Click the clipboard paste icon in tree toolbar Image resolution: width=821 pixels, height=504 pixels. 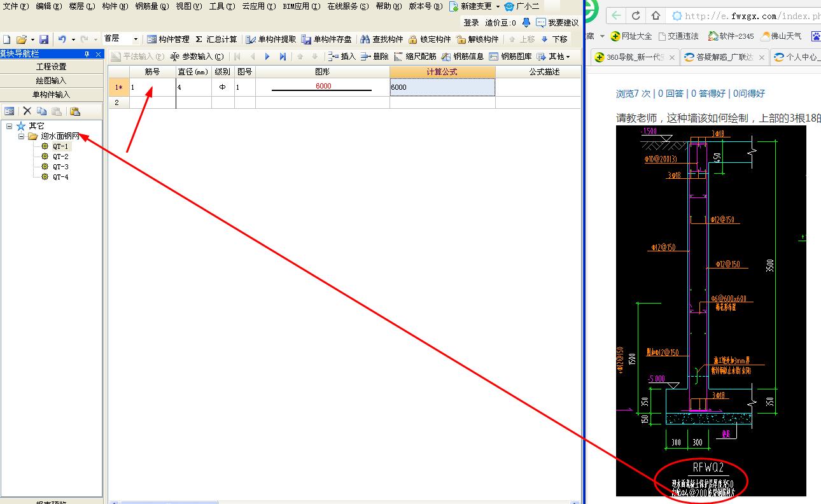75,111
